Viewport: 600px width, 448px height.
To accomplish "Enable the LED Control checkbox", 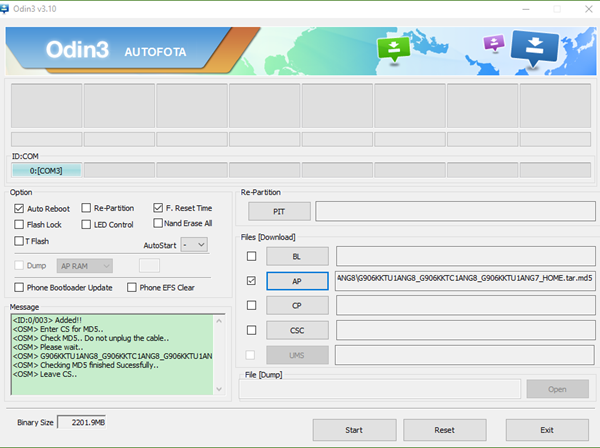I will point(86,224).
